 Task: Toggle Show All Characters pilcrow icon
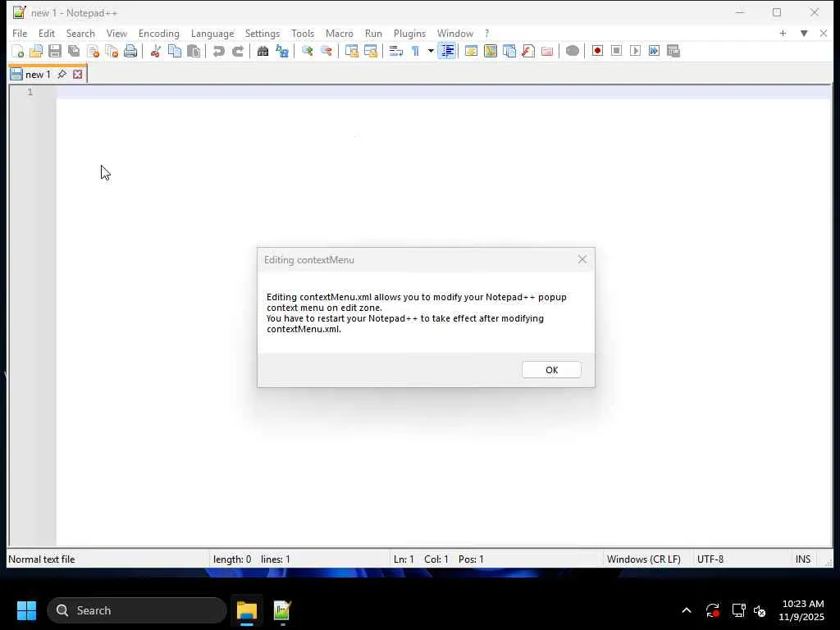(415, 51)
